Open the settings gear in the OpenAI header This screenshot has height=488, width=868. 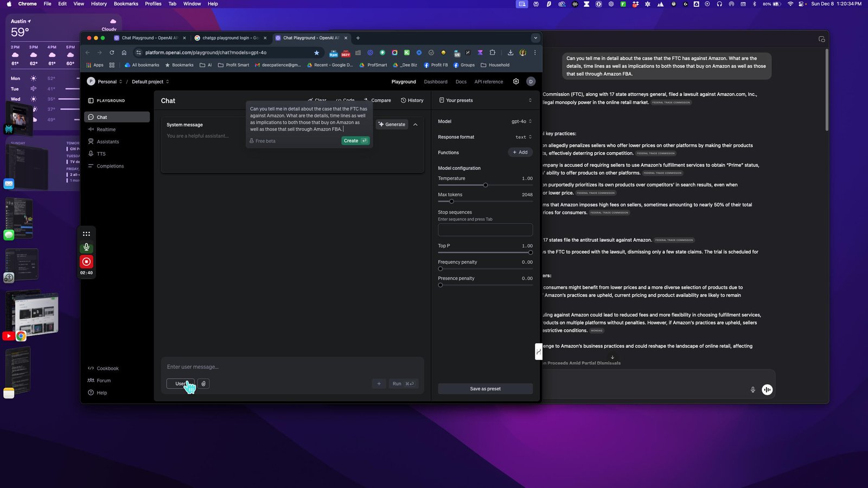(x=516, y=82)
